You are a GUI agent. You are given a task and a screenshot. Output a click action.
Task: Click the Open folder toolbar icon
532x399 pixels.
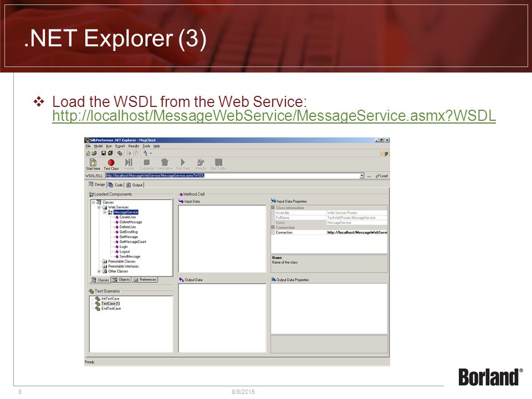tap(94, 154)
